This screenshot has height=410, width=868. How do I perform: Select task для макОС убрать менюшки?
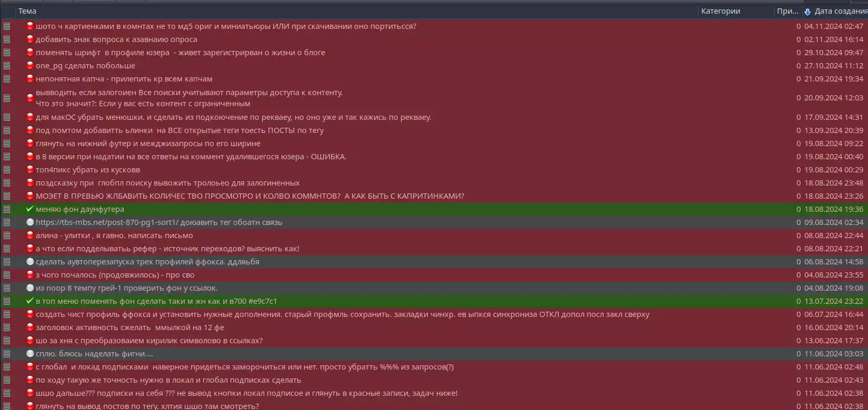click(234, 117)
